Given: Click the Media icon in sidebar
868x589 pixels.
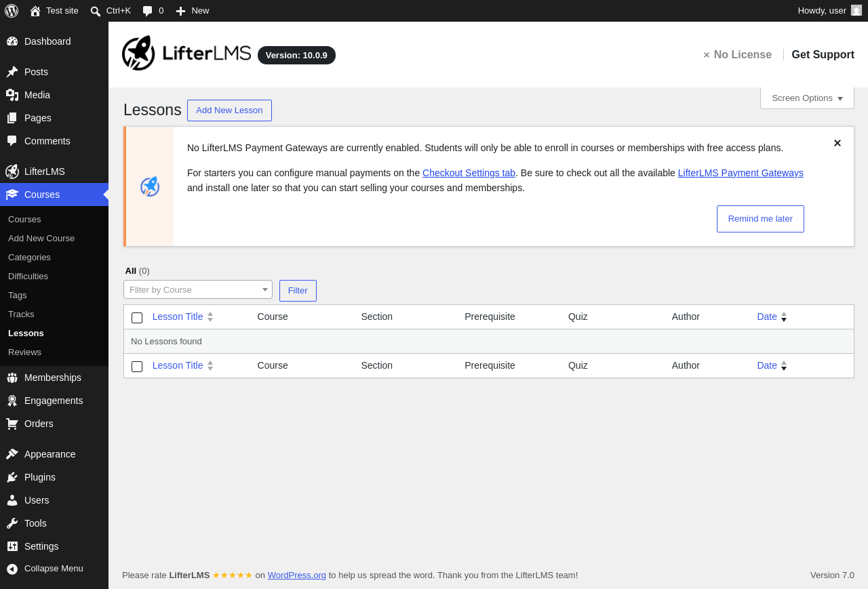Looking at the screenshot, I should [x=12, y=95].
